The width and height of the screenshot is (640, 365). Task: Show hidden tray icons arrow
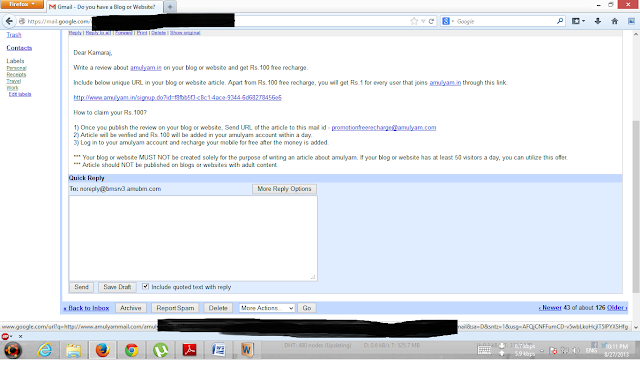(x=542, y=350)
